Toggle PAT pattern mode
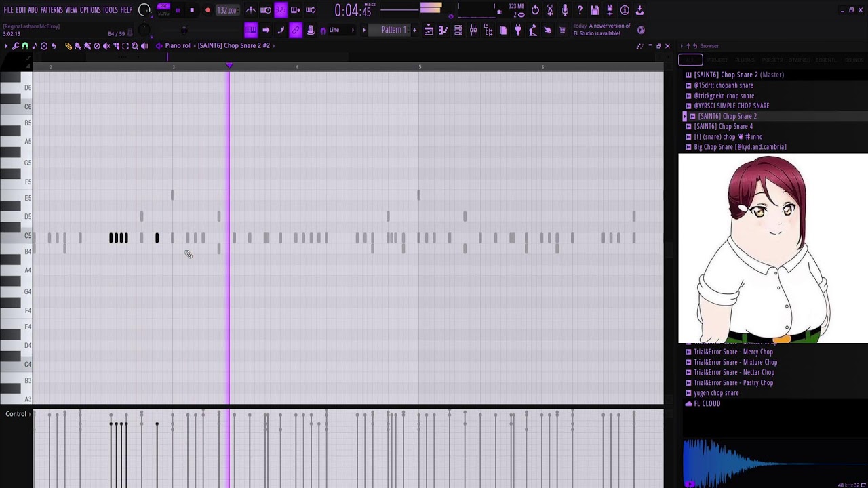Viewport: 868px width, 488px height. [163, 7]
